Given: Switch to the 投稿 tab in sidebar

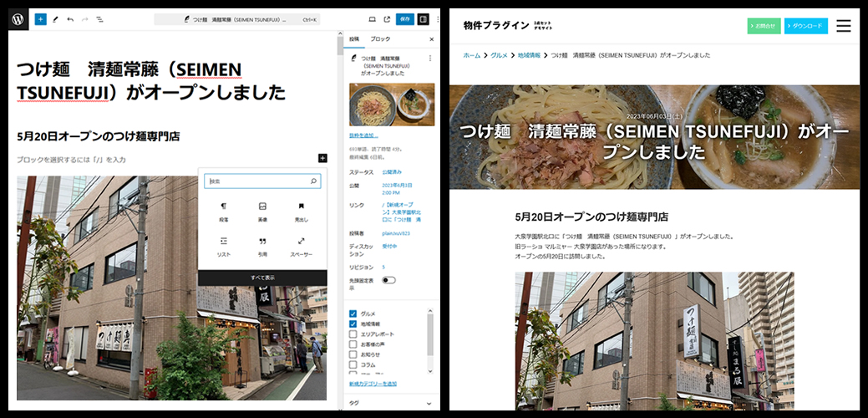Looking at the screenshot, I should pos(354,39).
